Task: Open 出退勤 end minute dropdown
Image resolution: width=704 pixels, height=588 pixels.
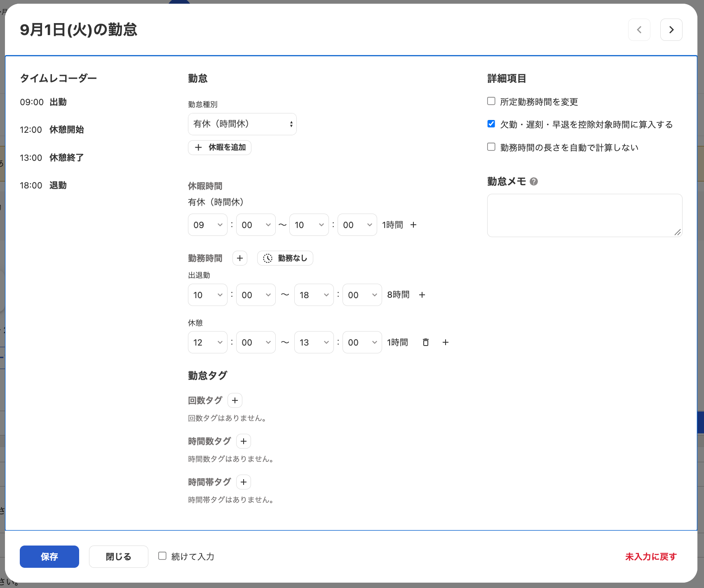Action: pyautogui.click(x=362, y=295)
